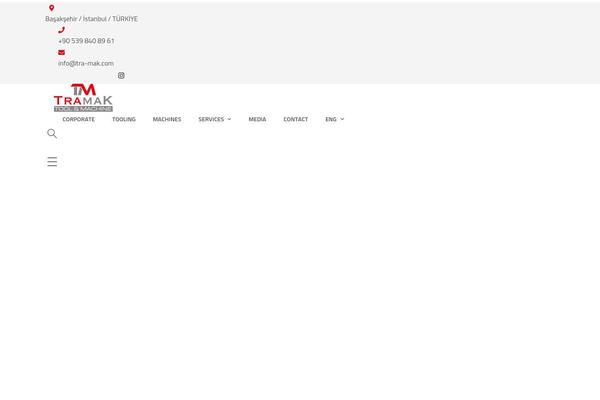Image resolution: width=600 pixels, height=400 pixels.
Task: Expand the Services dropdown chevron
Action: (x=229, y=119)
